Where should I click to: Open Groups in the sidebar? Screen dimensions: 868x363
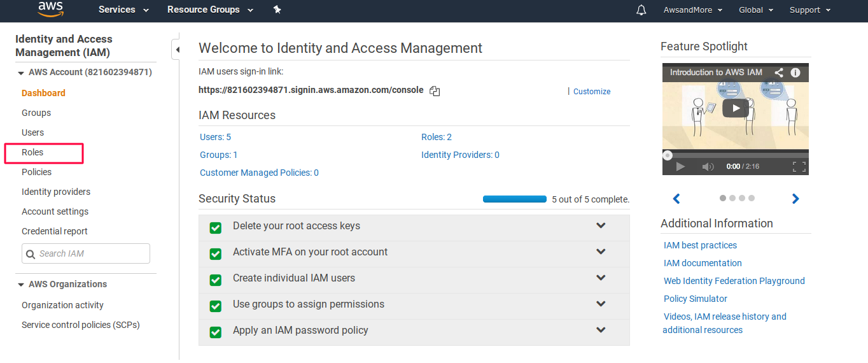[36, 113]
